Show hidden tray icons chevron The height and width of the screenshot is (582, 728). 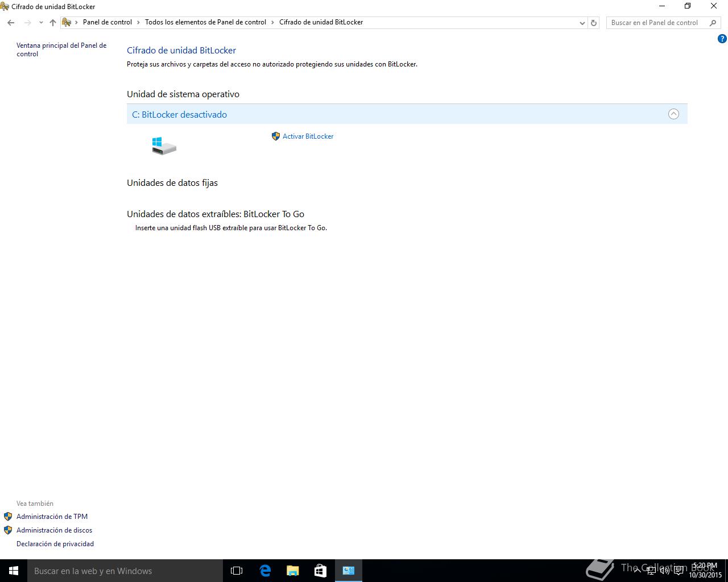tap(638, 571)
